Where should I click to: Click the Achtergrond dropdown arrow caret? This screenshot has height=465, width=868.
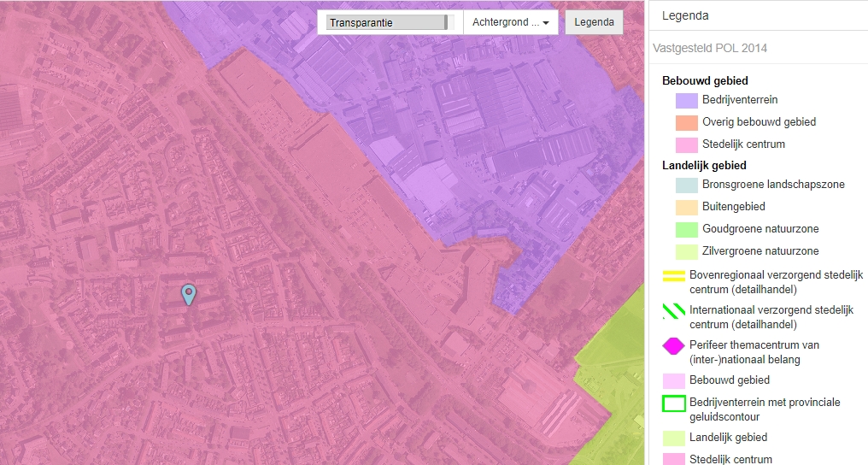click(x=546, y=24)
